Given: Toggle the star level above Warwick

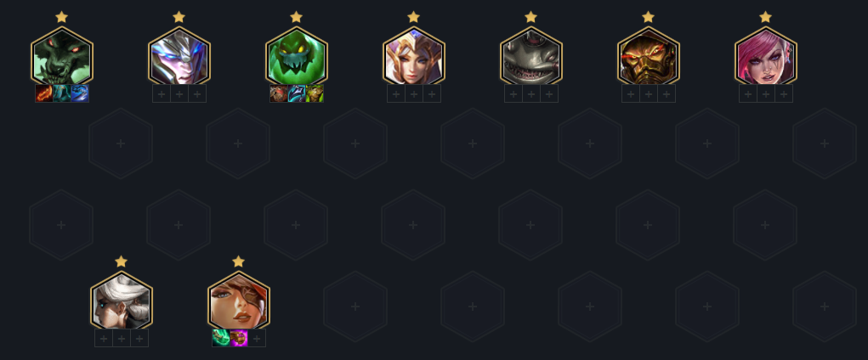Looking at the screenshot, I should (61, 17).
